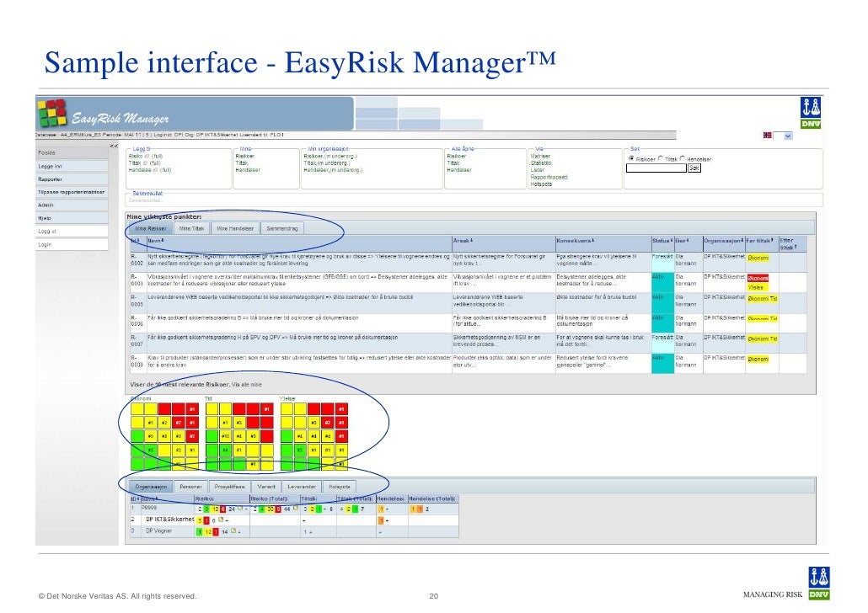Viewport: 868px width, 613px height.
Task: Click the DNV anchor logo in app header
Action: (x=811, y=113)
